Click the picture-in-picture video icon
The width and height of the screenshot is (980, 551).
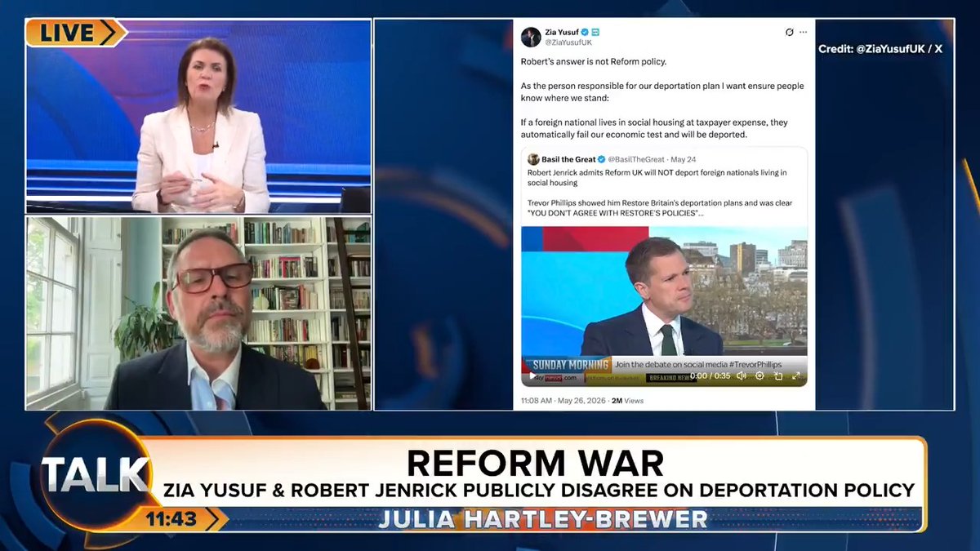[777, 376]
